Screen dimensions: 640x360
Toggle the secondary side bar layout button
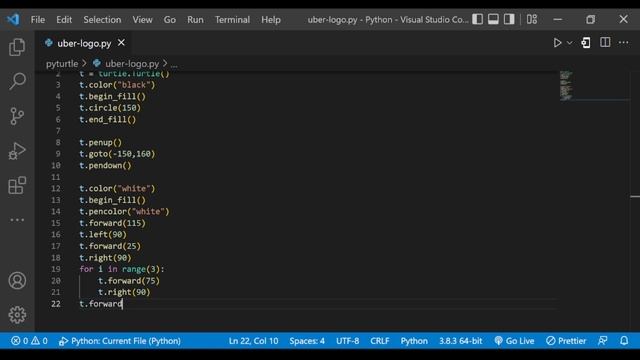point(509,19)
